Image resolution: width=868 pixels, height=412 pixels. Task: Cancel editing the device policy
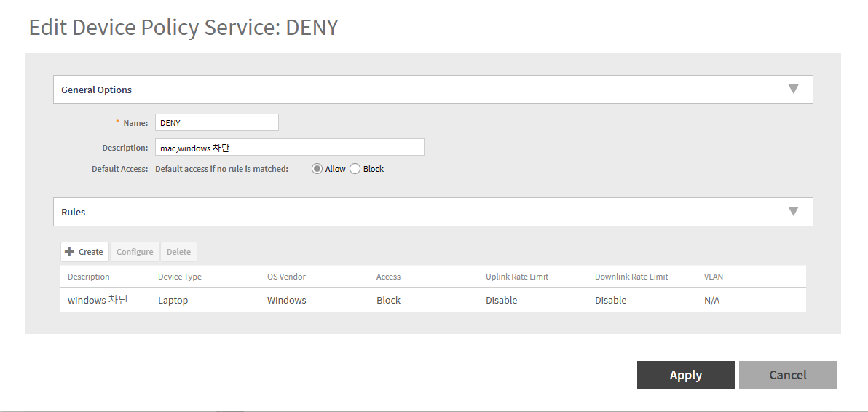click(787, 375)
